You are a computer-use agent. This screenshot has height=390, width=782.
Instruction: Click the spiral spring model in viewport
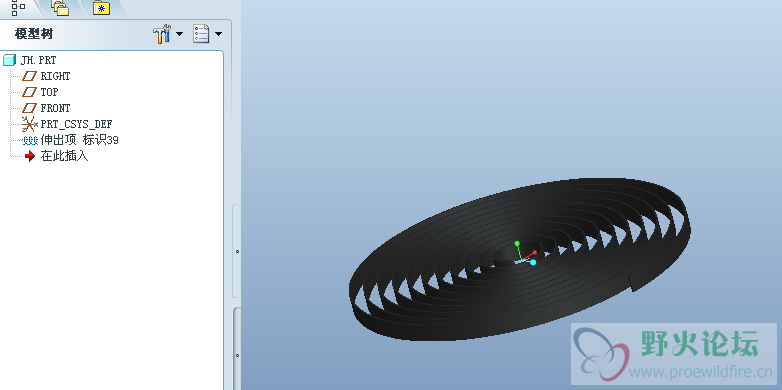(520, 260)
